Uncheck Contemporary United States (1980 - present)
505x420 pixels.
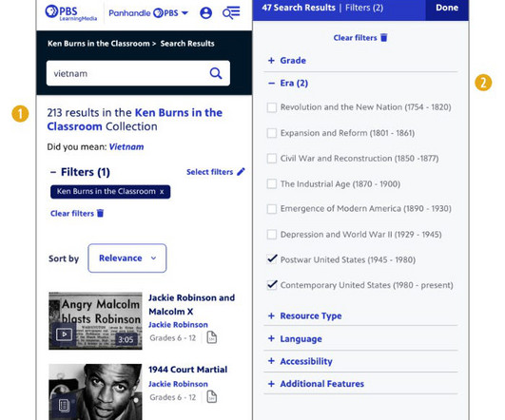272,284
